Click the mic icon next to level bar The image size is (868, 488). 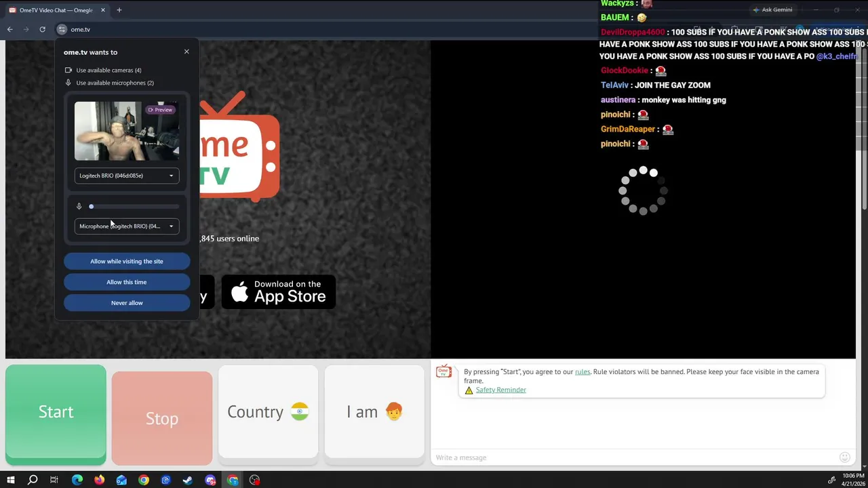(79, 206)
